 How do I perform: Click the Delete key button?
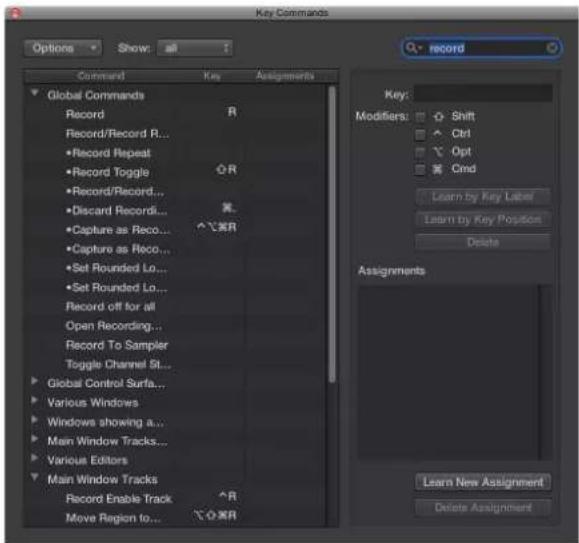(483, 242)
